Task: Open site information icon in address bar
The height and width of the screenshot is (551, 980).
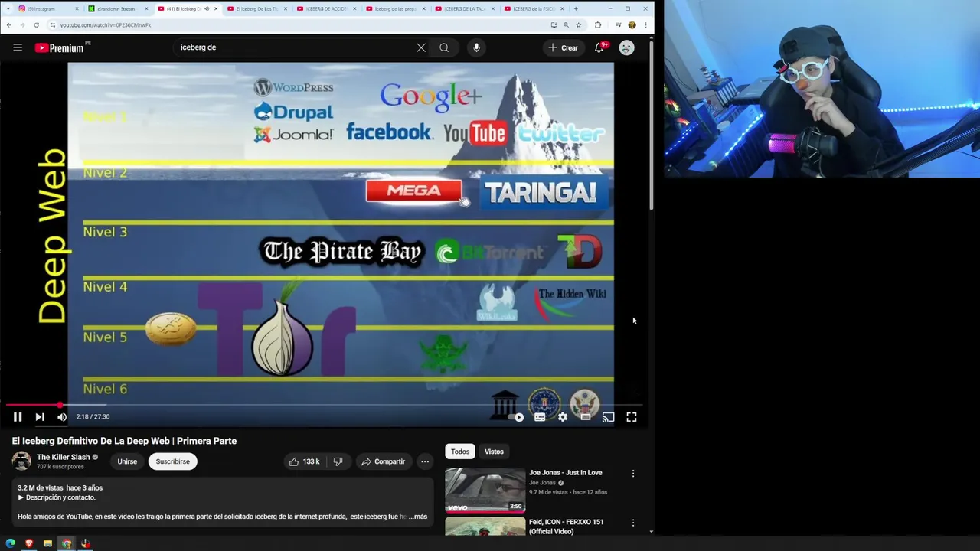Action: [53, 24]
